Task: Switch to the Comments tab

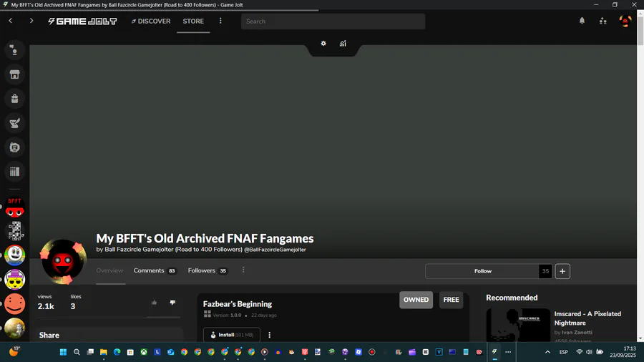Action: tap(155, 270)
